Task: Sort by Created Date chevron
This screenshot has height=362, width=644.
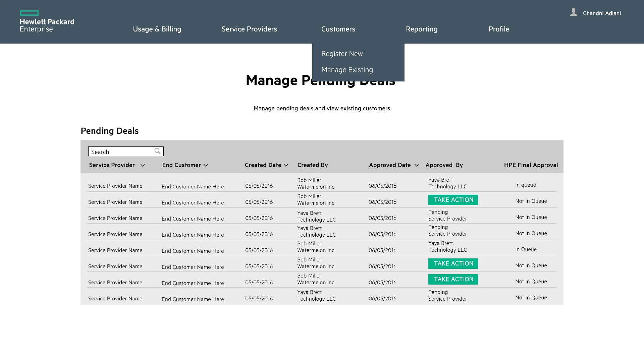Action: pos(286,165)
